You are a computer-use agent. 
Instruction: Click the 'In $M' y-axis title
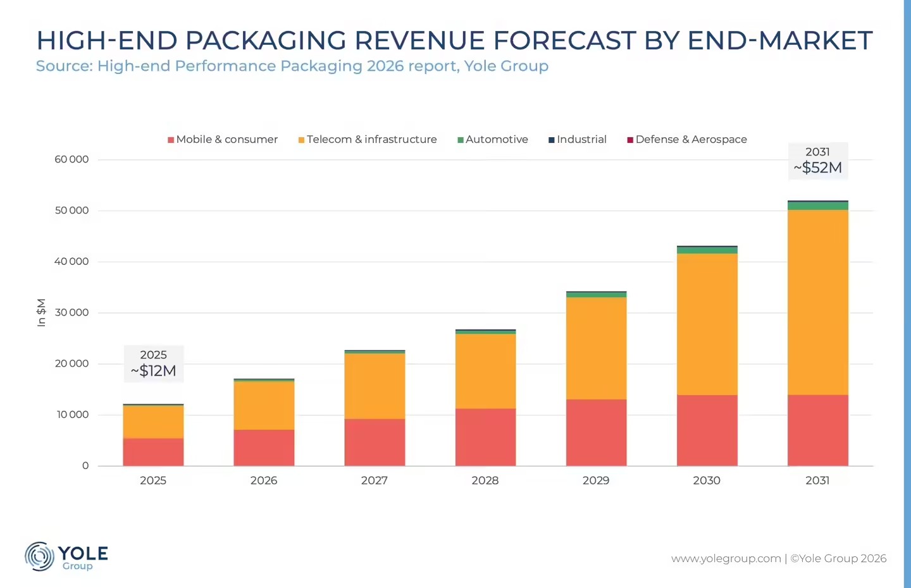41,312
